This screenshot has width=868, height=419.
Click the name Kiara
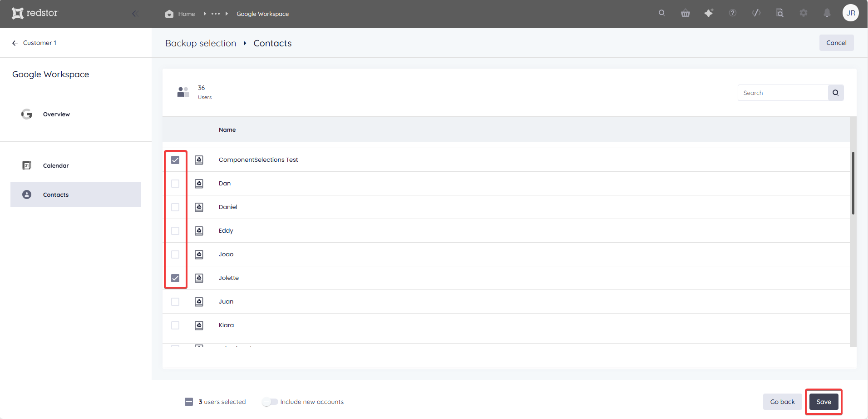[x=226, y=325]
